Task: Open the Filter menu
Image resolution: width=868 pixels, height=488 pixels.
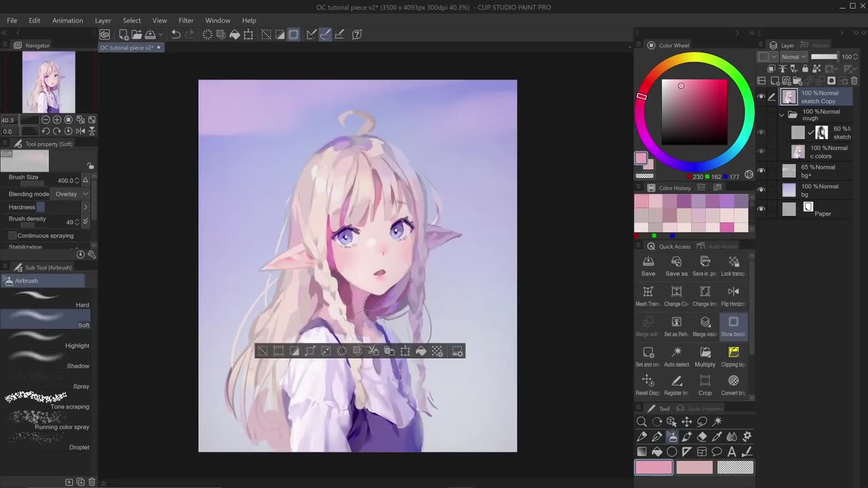Action: click(x=186, y=20)
